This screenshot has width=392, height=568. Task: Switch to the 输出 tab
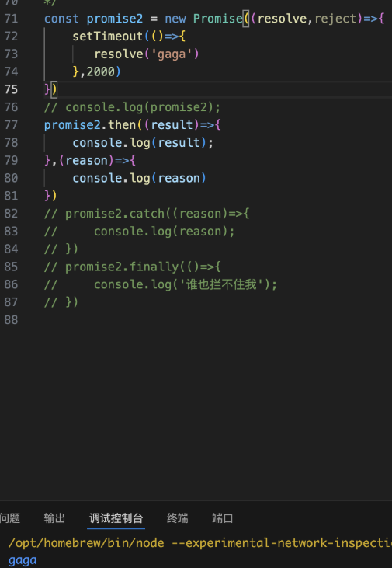pos(54,518)
